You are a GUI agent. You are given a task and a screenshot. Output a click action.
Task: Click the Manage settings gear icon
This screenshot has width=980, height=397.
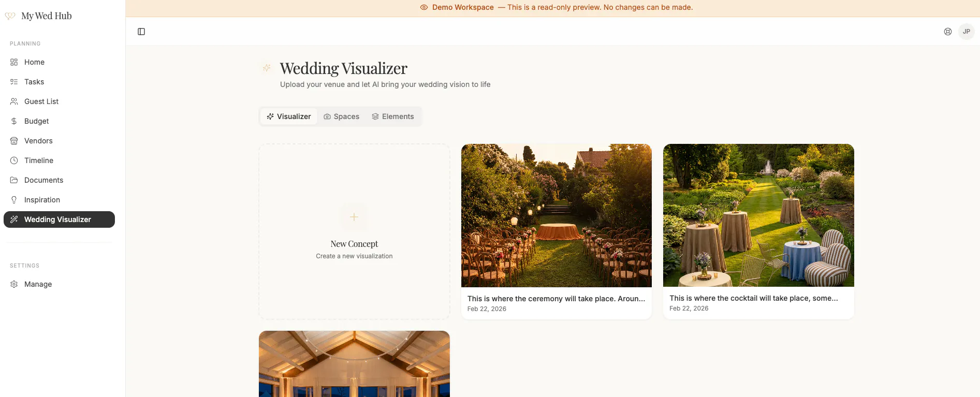(14, 284)
